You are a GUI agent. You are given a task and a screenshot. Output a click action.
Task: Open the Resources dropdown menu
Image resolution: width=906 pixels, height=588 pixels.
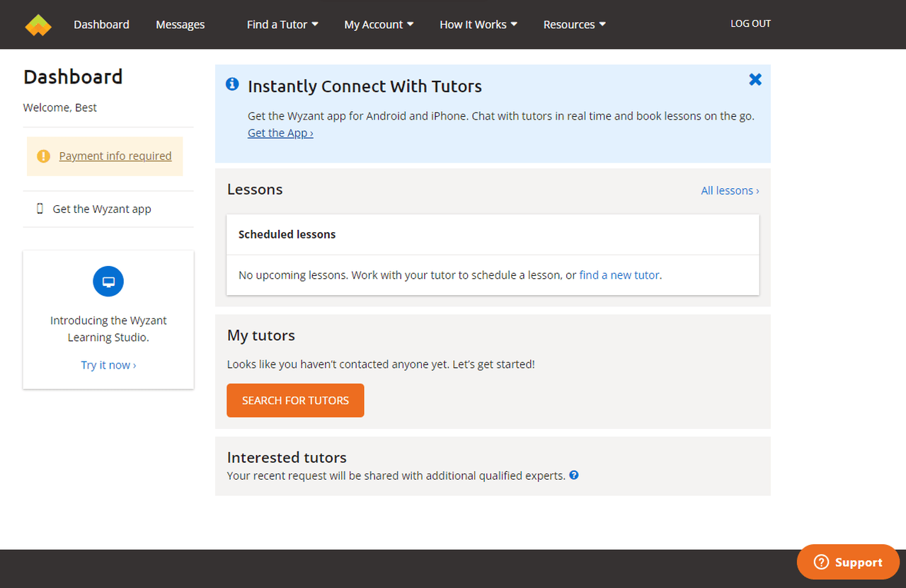coord(574,25)
